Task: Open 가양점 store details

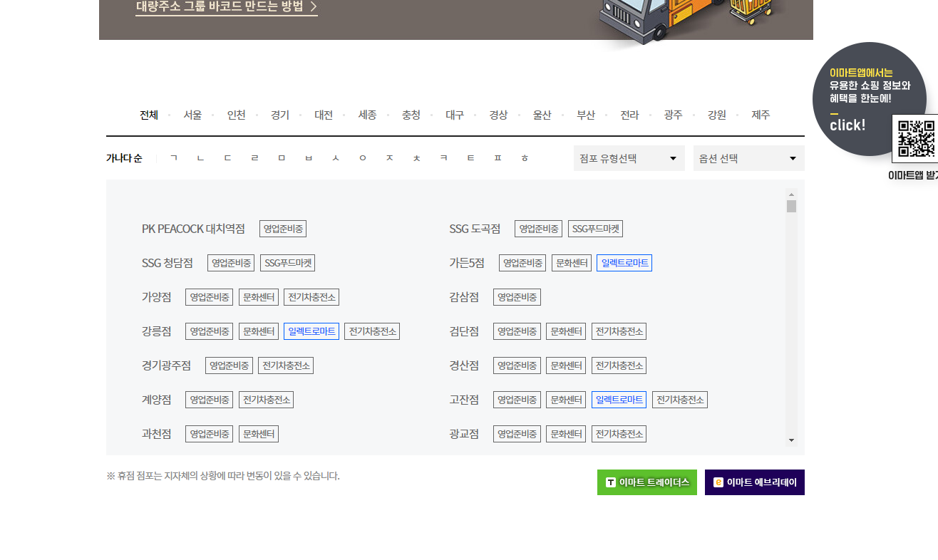Action: [157, 297]
